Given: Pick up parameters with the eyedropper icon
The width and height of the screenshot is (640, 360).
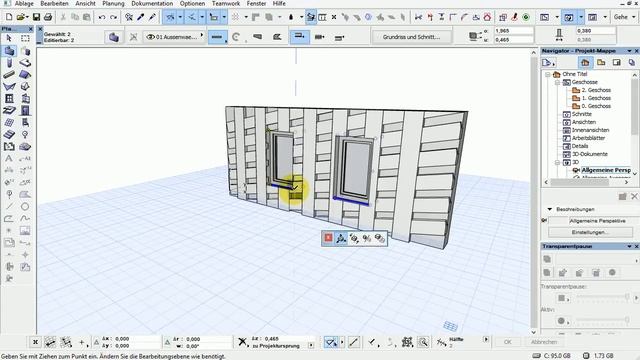Looking at the screenshot, I should 141,17.
